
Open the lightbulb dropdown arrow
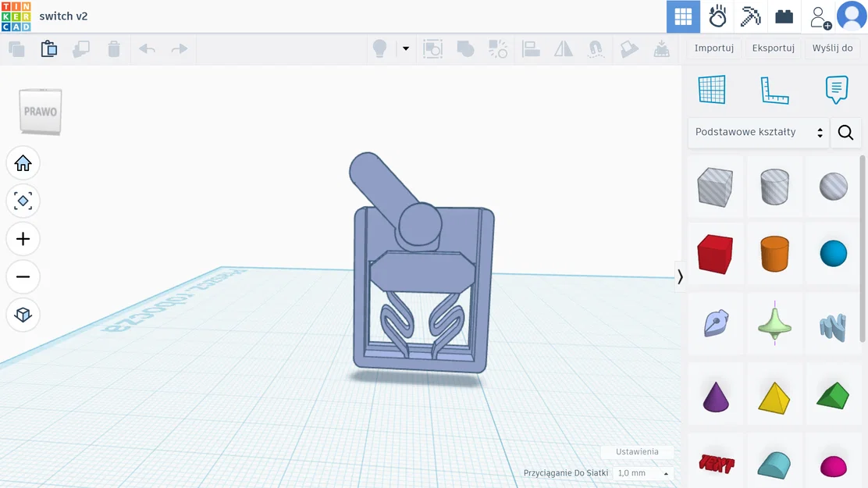click(406, 48)
